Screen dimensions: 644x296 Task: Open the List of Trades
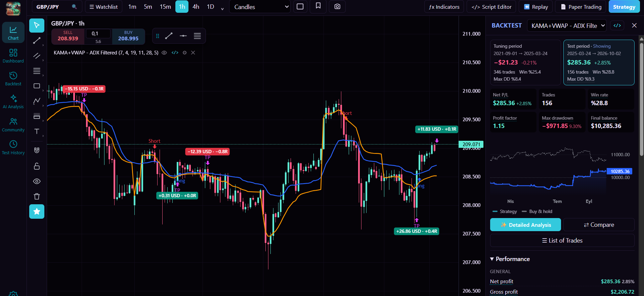pyautogui.click(x=562, y=241)
